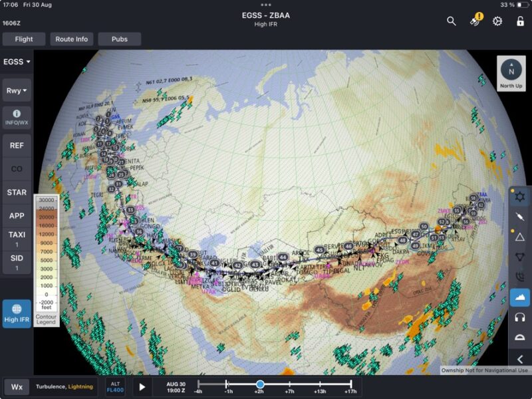Screen dimensions: 532x399
Task: Click the APP button in the sidebar
Action: pyautogui.click(x=15, y=215)
